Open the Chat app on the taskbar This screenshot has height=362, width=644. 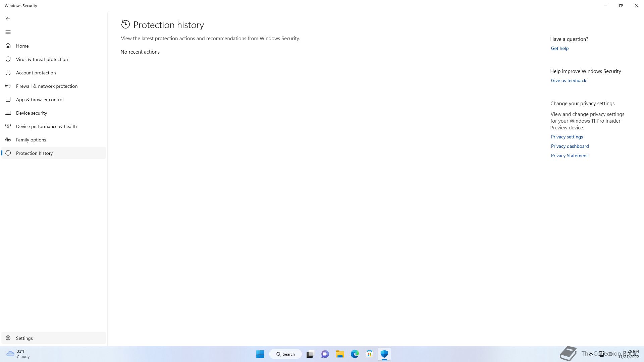click(x=325, y=354)
